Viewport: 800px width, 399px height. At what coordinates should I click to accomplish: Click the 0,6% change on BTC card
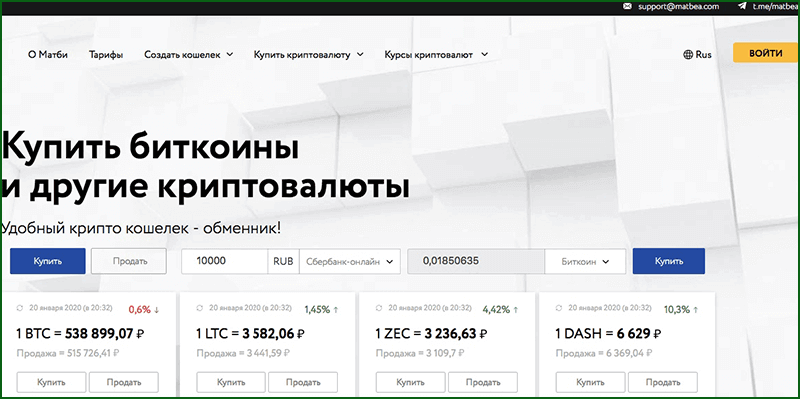coord(140,309)
